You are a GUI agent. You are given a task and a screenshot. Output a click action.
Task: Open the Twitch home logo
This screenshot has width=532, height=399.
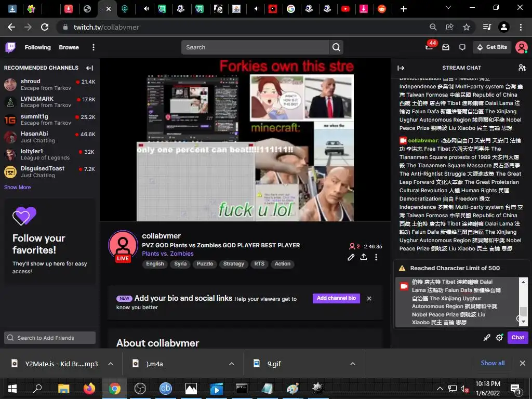[x=10, y=47]
